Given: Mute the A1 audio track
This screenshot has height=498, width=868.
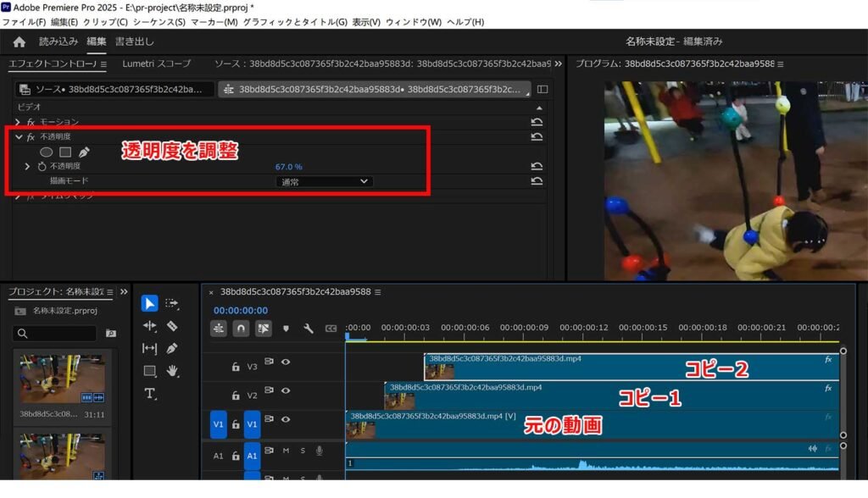Looking at the screenshot, I should point(286,451).
